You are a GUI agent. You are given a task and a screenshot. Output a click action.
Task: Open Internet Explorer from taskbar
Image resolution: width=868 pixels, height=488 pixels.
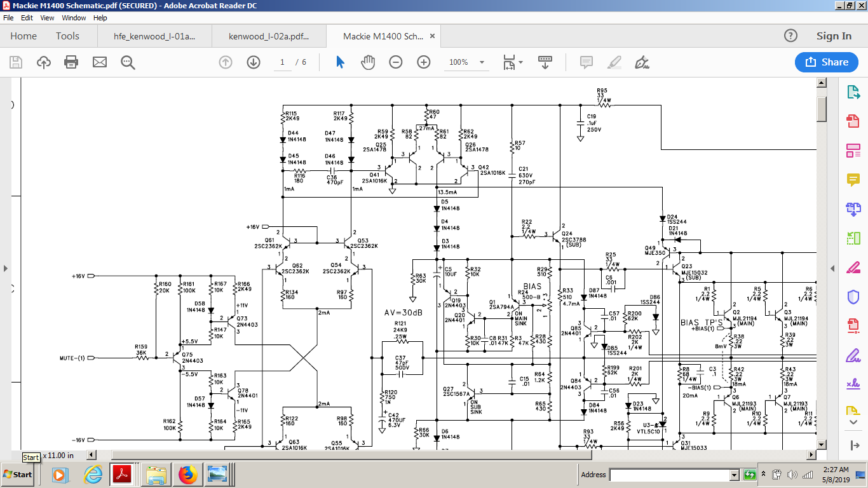pos(93,475)
